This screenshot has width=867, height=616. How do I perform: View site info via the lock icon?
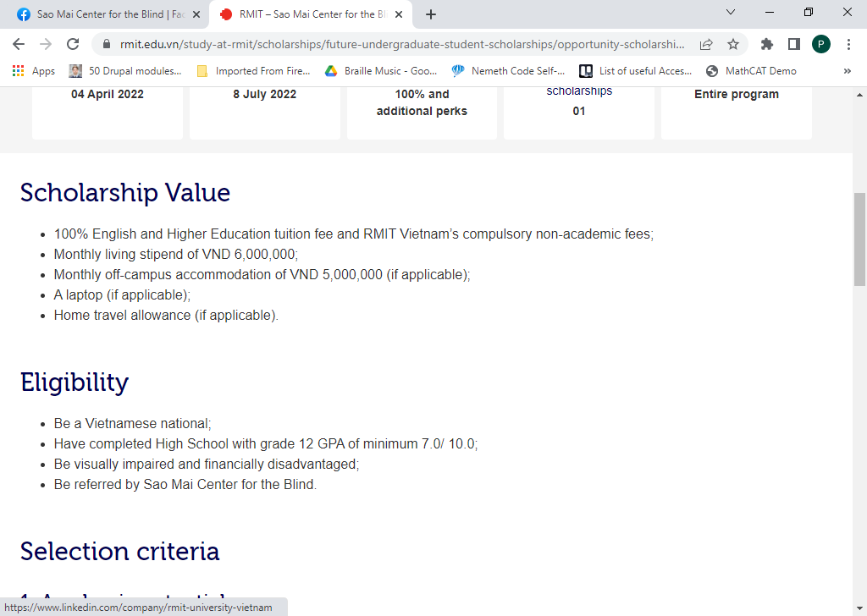click(x=107, y=44)
